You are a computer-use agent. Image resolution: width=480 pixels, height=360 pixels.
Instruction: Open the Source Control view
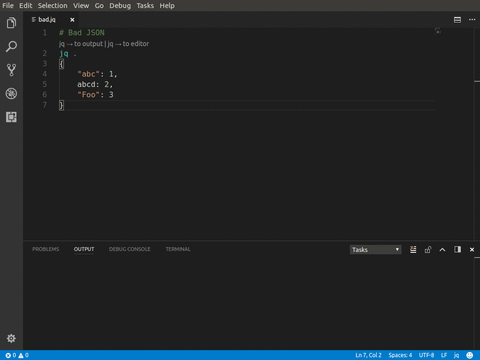(11, 70)
